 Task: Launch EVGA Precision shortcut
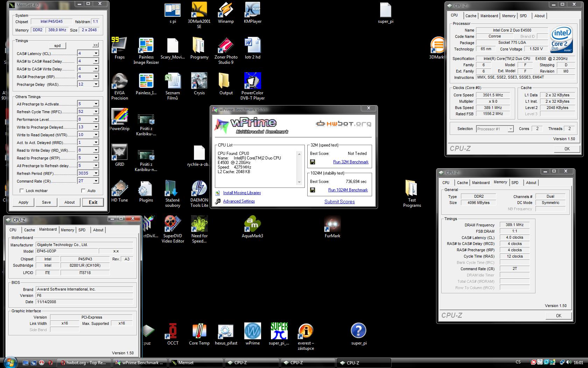click(119, 87)
